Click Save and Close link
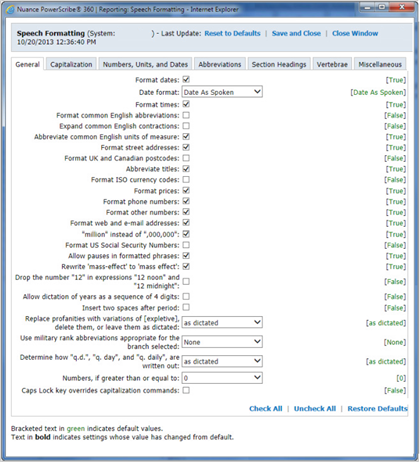 [x=296, y=33]
